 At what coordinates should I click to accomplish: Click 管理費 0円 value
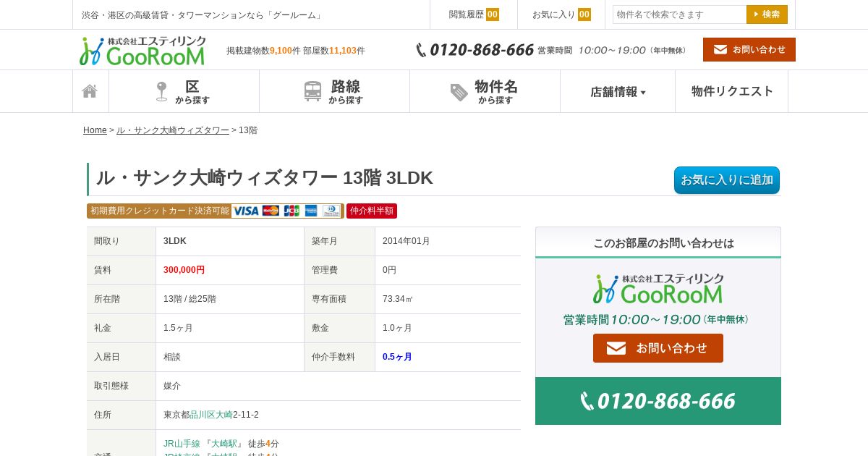coord(389,270)
